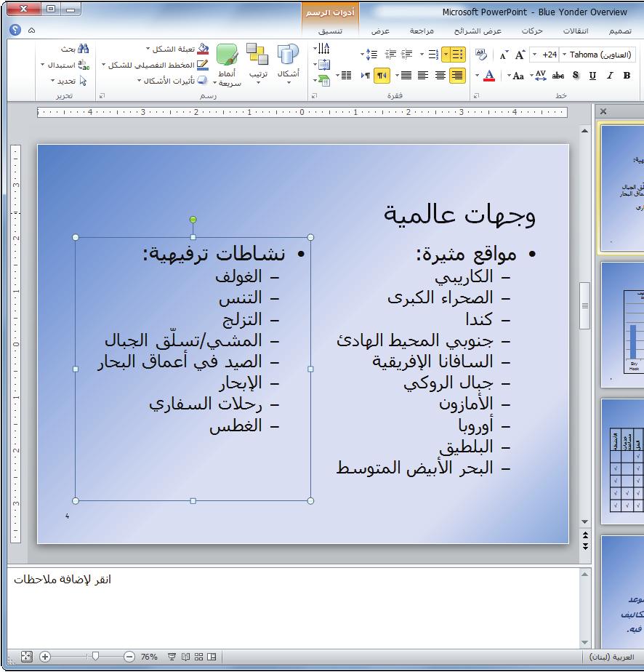Switch to the View (عرض) tab
The width and height of the screenshot is (644, 672).
[x=380, y=31]
